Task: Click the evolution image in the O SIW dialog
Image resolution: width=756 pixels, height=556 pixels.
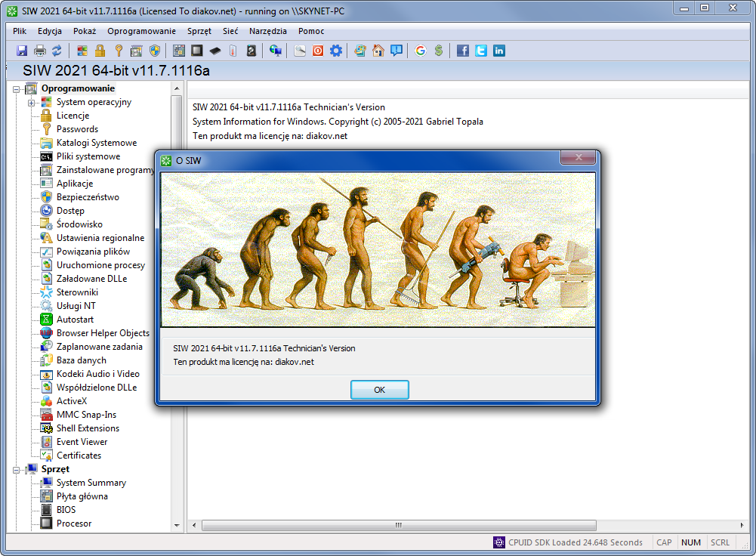Action: click(378, 250)
